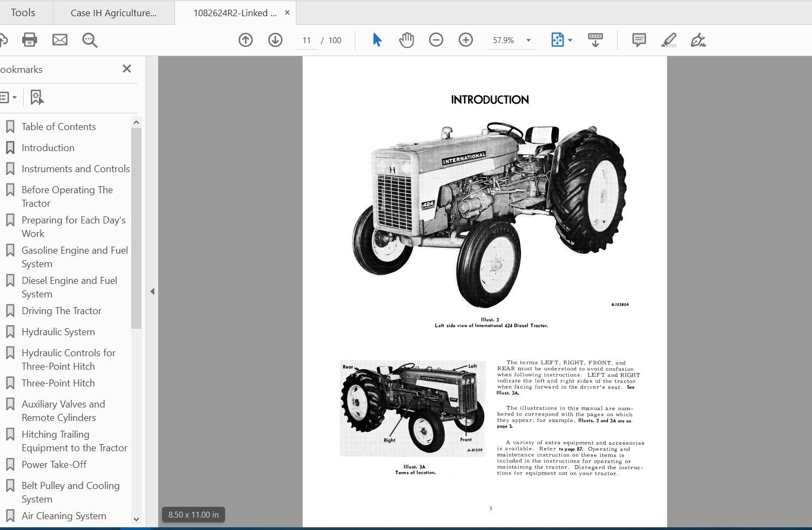This screenshot has height=530, width=812.
Task: Enable the Selection tool
Action: [x=377, y=39]
